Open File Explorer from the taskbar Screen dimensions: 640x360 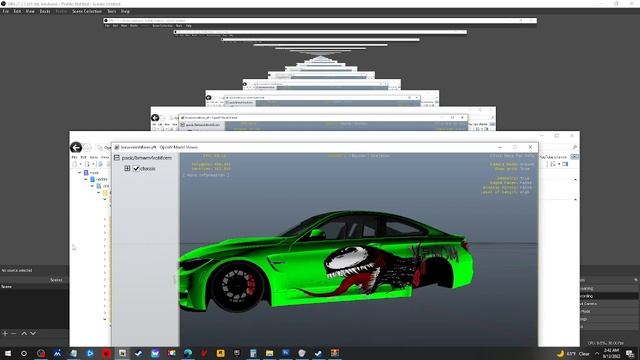(269, 353)
